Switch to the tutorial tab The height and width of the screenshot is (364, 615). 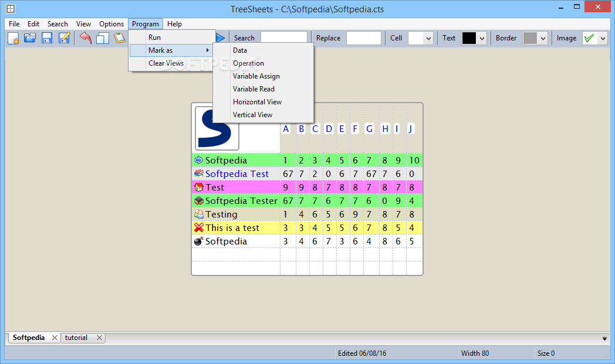tap(76, 338)
